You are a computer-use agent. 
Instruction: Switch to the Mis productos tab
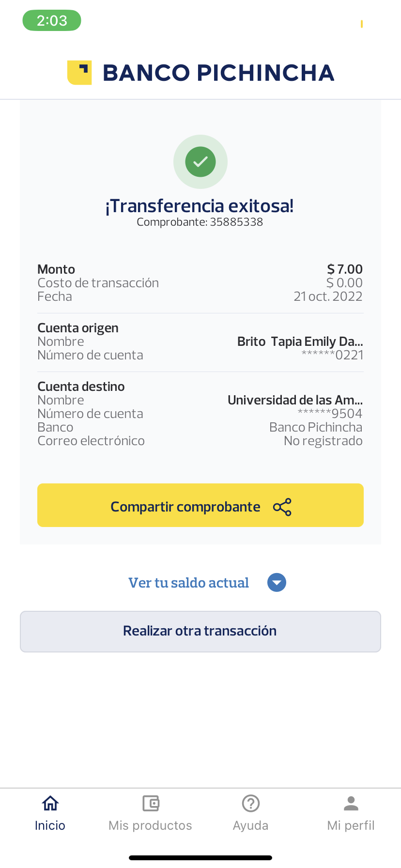151,825
